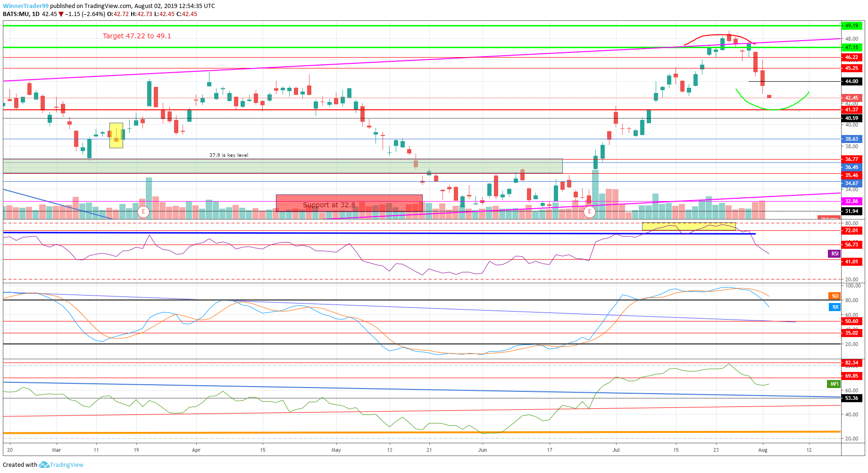Screen dimensions: 868x473
Task: Click the blue 38.63 price label
Action: point(851,139)
